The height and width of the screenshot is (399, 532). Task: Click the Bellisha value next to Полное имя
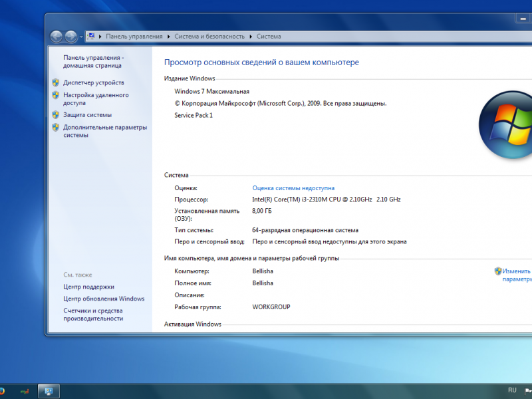[263, 283]
